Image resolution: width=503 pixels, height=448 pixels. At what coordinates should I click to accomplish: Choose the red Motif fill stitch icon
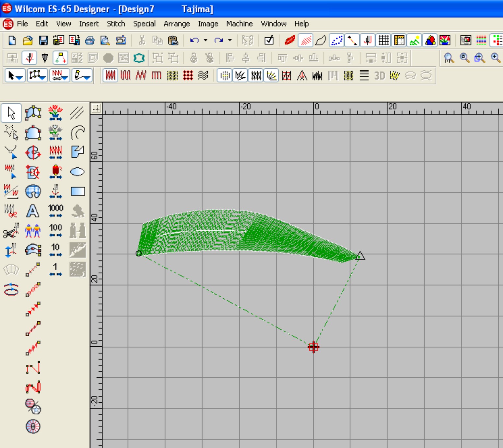188,75
